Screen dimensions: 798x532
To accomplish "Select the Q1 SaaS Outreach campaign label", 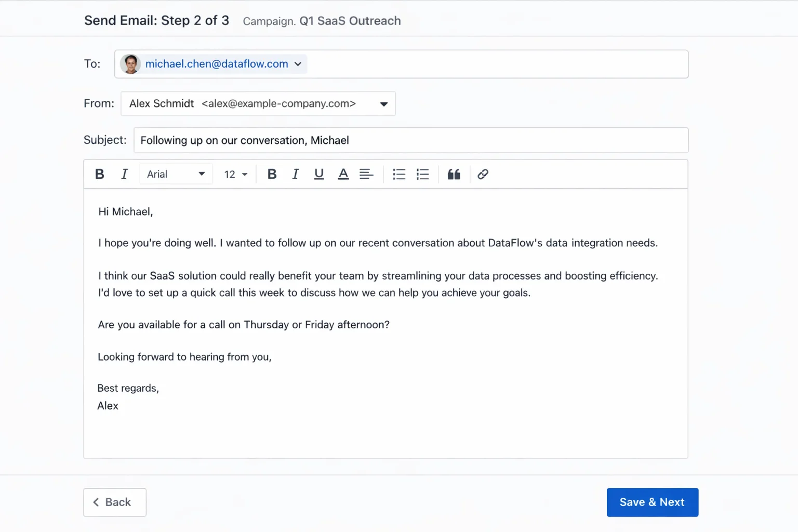I will click(x=350, y=21).
